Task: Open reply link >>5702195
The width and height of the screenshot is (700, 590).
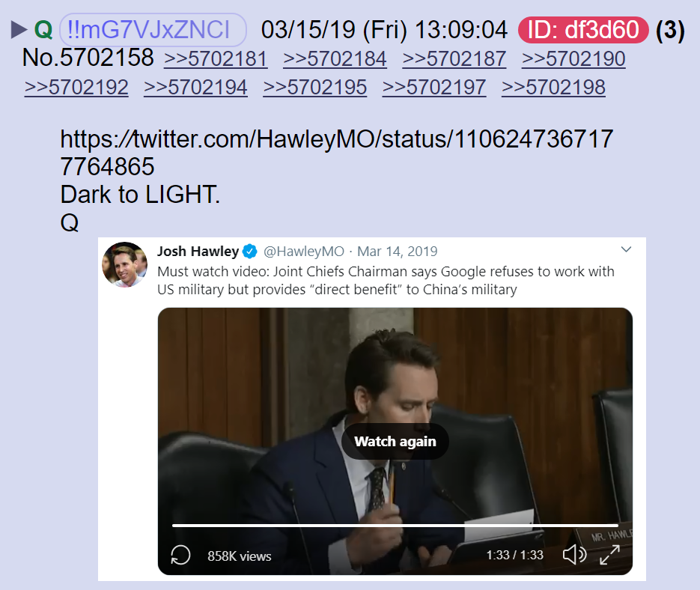Action: (x=314, y=87)
